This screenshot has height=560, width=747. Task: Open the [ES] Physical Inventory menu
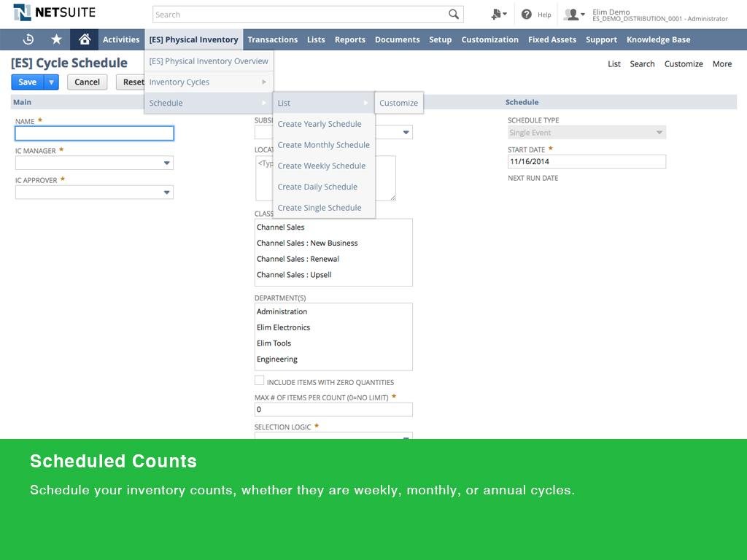tap(193, 39)
